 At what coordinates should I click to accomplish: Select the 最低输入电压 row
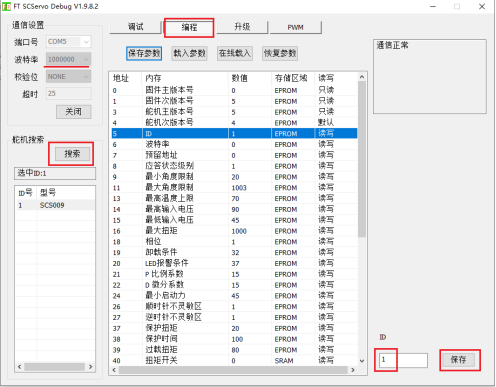(x=234, y=220)
